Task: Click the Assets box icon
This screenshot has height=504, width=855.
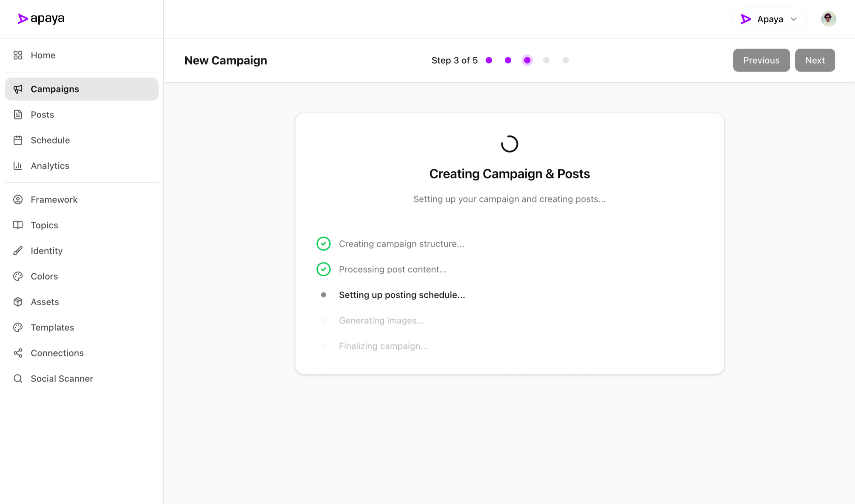Action: tap(18, 302)
